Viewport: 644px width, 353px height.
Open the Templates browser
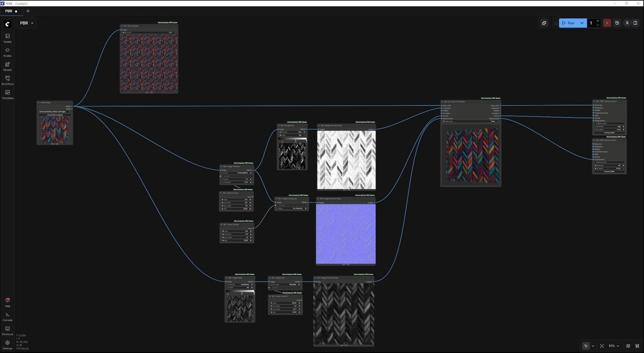tap(7, 94)
